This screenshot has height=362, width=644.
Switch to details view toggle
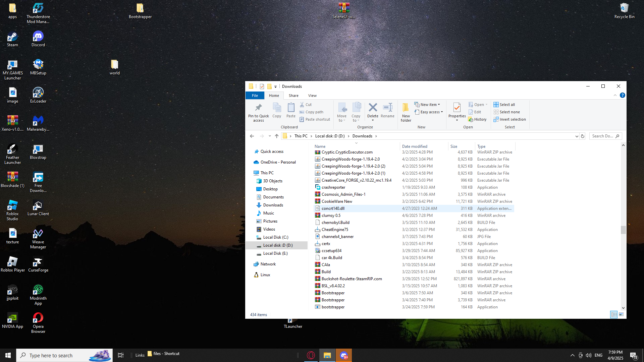pos(613,314)
